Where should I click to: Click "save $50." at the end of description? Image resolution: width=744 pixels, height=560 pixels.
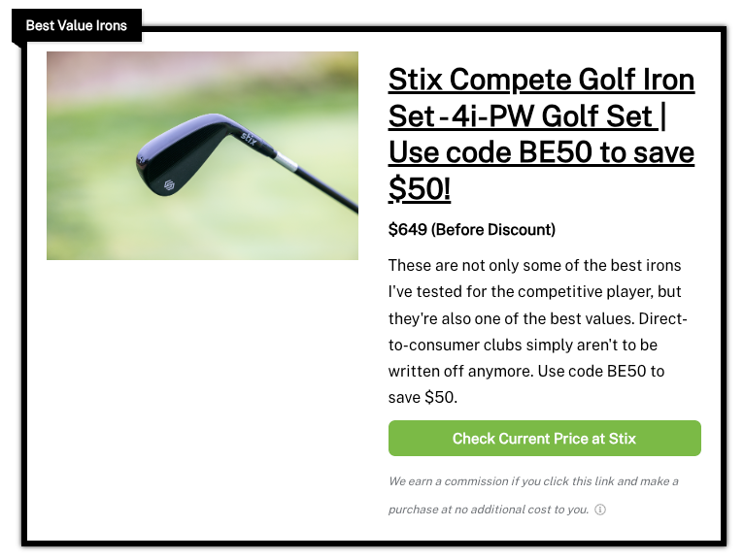(x=423, y=398)
